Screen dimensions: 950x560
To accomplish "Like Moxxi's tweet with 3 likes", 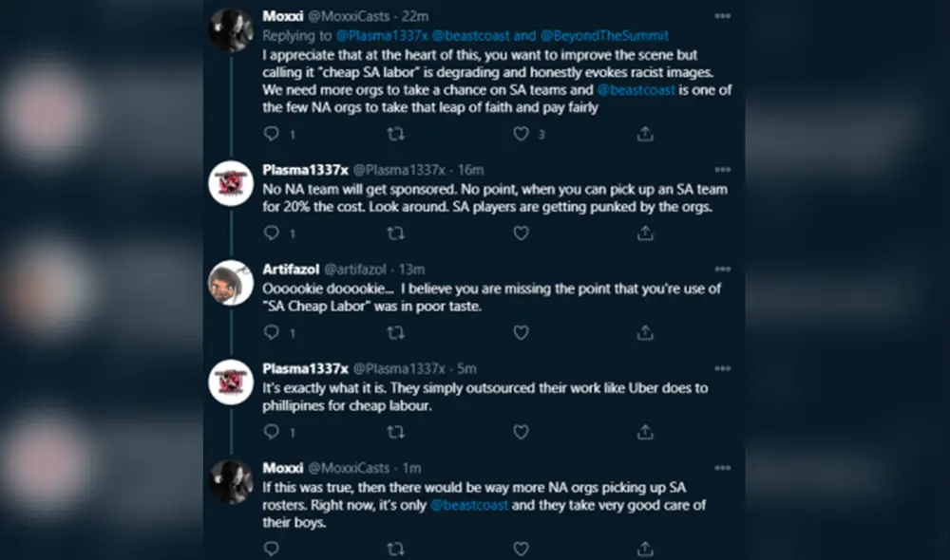I will click(521, 134).
